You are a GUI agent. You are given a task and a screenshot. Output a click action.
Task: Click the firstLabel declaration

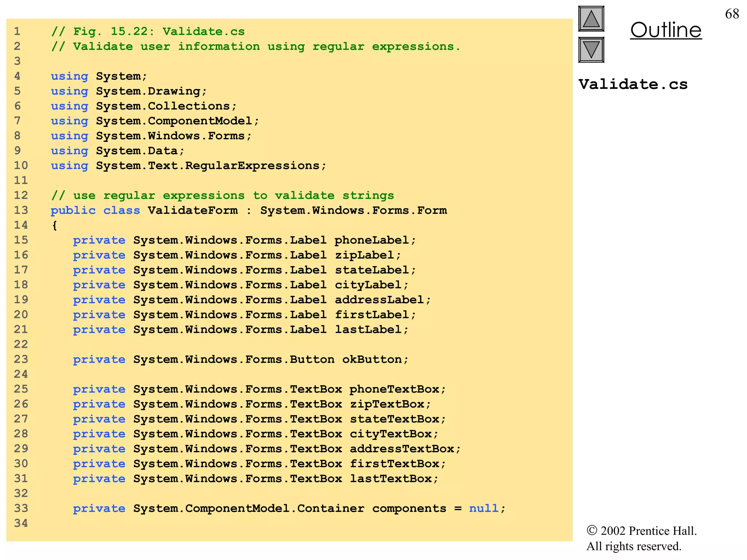tap(244, 315)
